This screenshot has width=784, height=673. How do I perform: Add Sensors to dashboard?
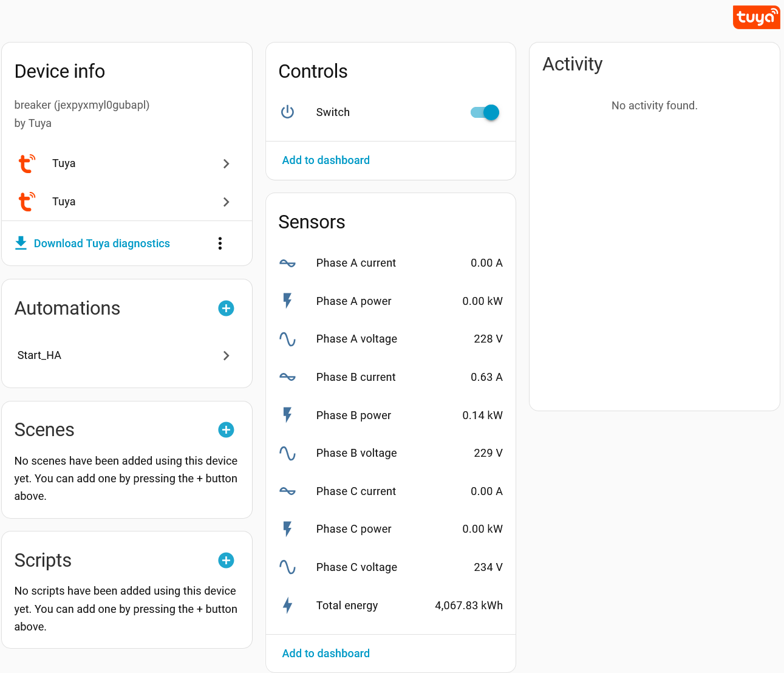coord(326,654)
